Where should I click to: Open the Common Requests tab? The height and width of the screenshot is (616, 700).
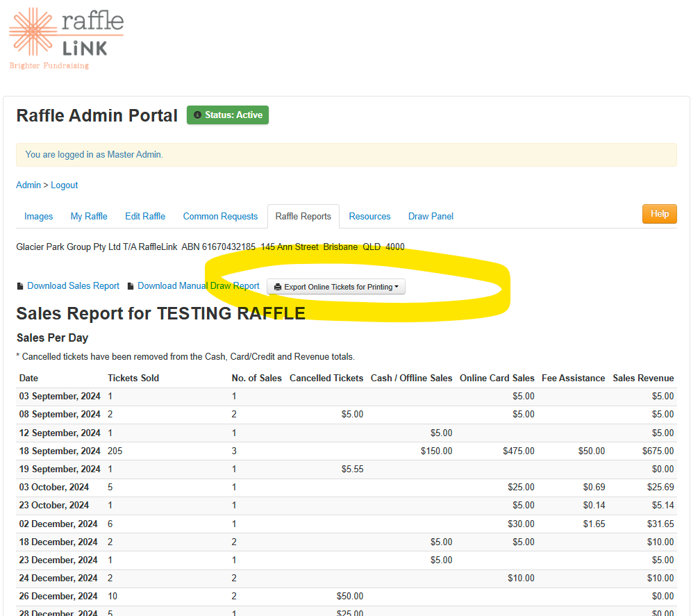pyautogui.click(x=220, y=216)
